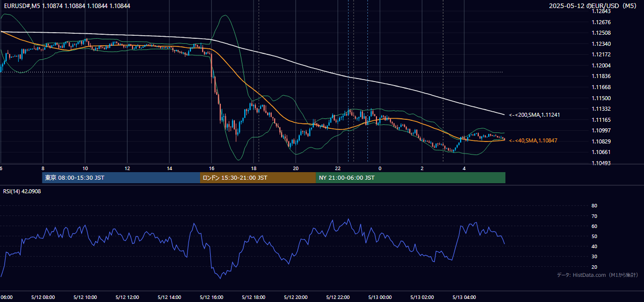The height and width of the screenshot is (302, 644).
Task: Click price axis value 1.10829
Action: [602, 141]
